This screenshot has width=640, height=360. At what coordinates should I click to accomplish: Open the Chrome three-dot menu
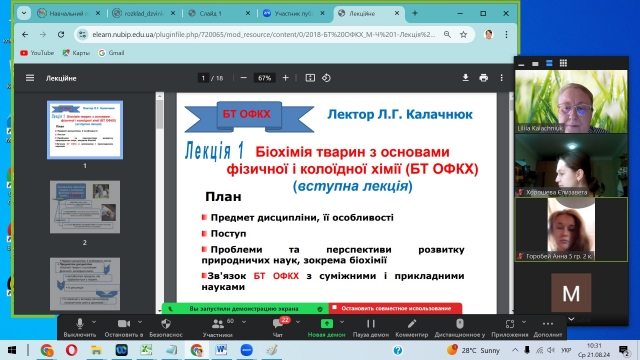click(506, 35)
